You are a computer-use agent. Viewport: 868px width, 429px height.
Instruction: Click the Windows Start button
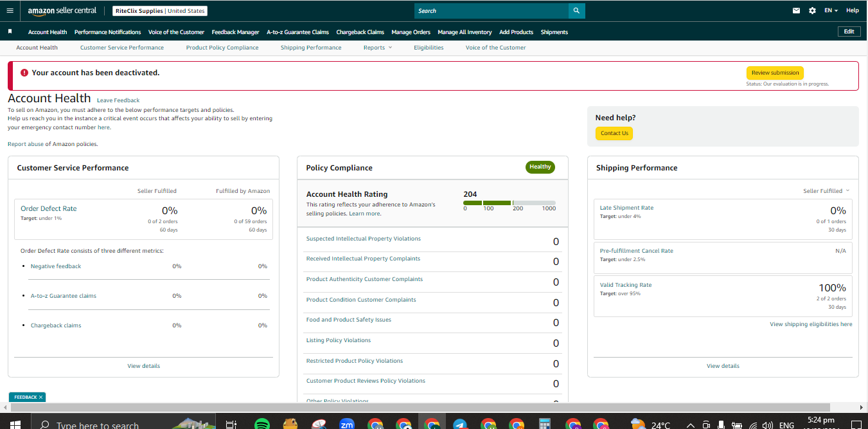[15, 424]
